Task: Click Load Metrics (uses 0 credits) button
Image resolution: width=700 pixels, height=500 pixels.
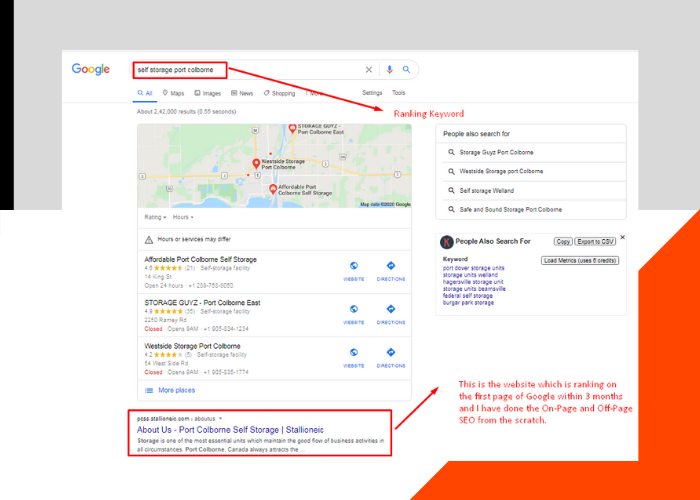Action: click(x=580, y=261)
